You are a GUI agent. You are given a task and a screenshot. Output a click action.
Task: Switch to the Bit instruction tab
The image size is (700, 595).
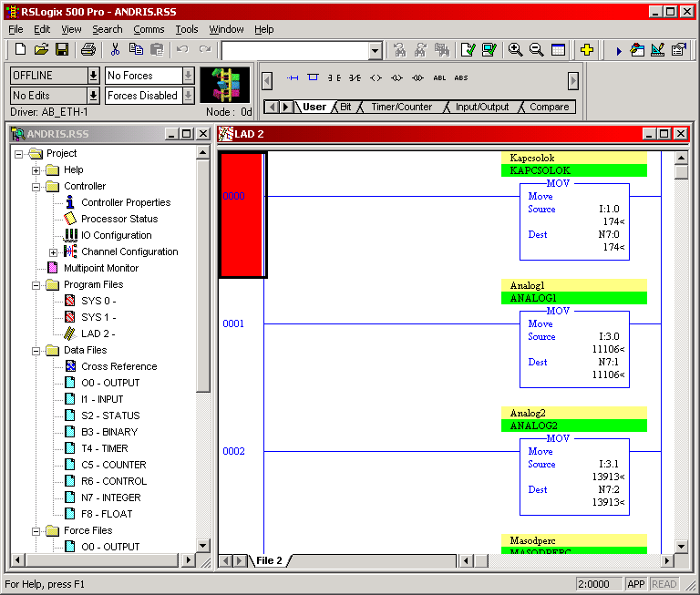(x=345, y=107)
